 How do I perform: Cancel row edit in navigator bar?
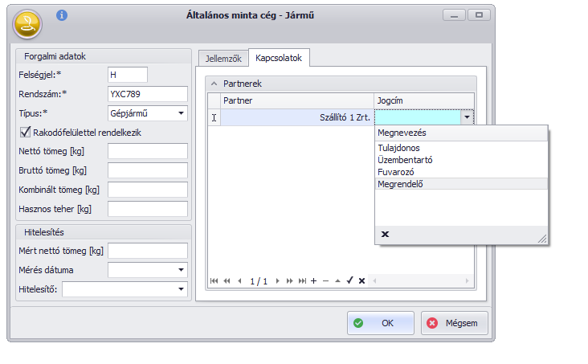(361, 280)
